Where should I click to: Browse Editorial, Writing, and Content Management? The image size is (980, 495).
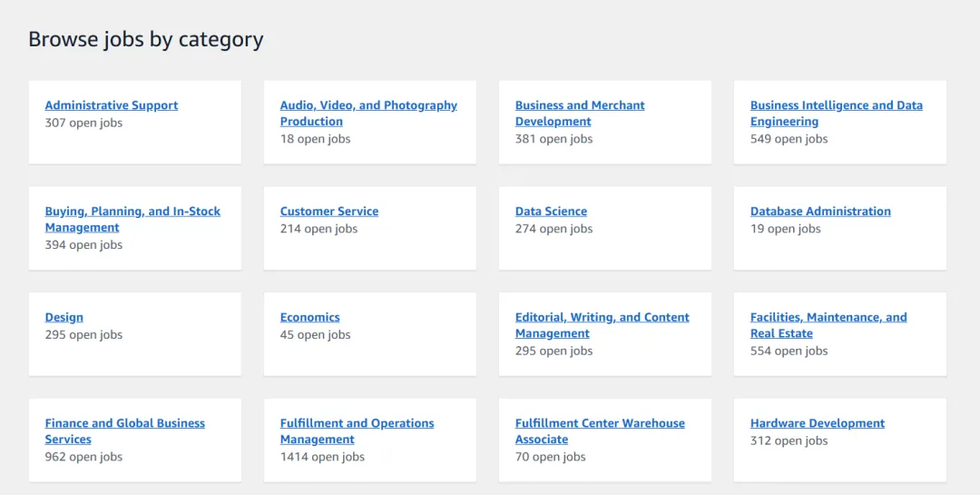602,325
